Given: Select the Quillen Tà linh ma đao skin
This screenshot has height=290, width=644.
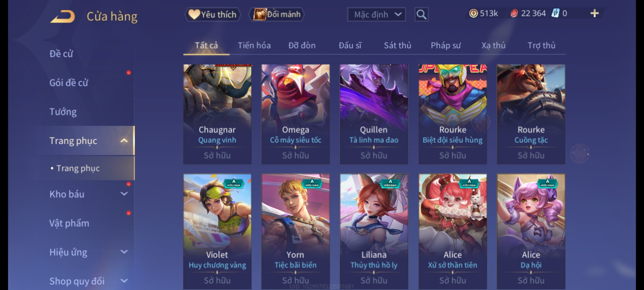Looking at the screenshot, I should coord(374,114).
